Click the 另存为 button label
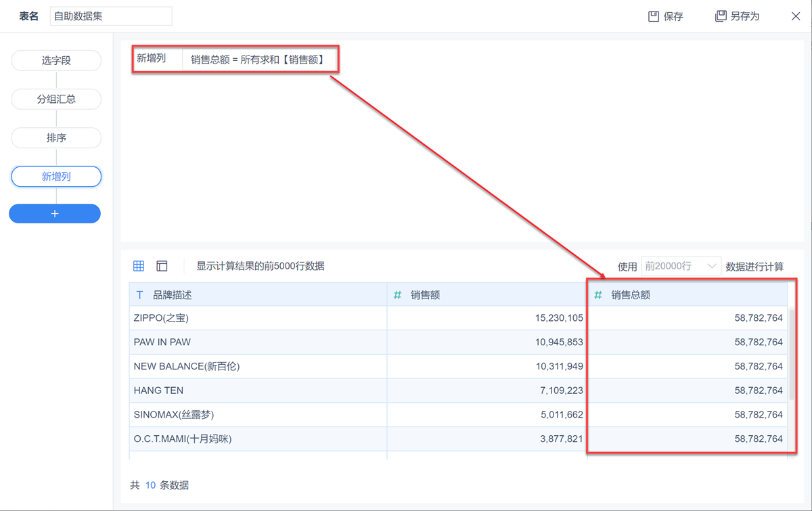This screenshot has width=812, height=511. click(x=745, y=16)
